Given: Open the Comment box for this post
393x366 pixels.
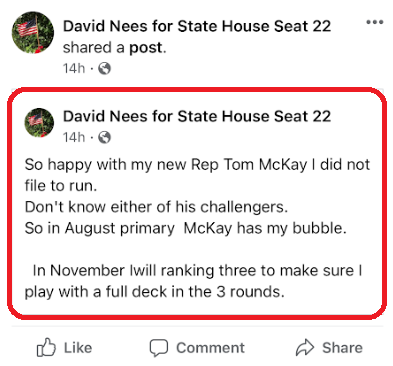Looking at the screenshot, I should click(x=197, y=348).
